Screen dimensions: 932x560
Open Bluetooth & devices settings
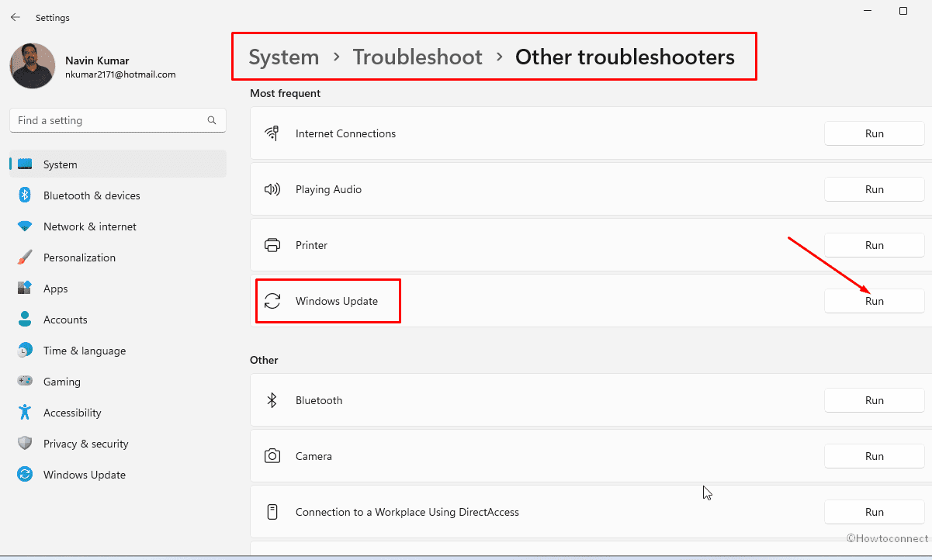coord(118,195)
